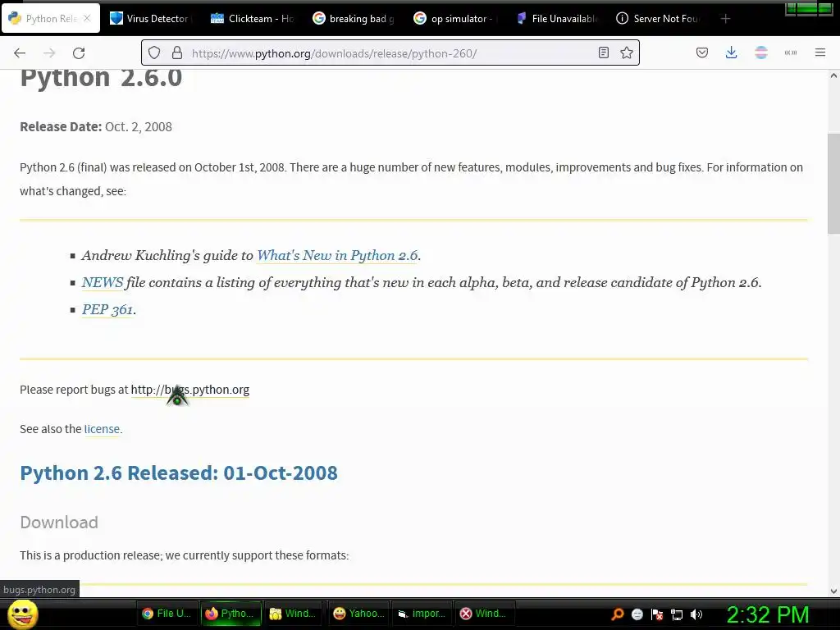The image size is (840, 630).
Task: Click the Release Date Oct. 2, 2008 text
Action: (96, 127)
